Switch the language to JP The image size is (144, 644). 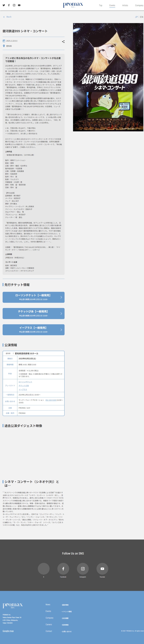click(x=136, y=17)
